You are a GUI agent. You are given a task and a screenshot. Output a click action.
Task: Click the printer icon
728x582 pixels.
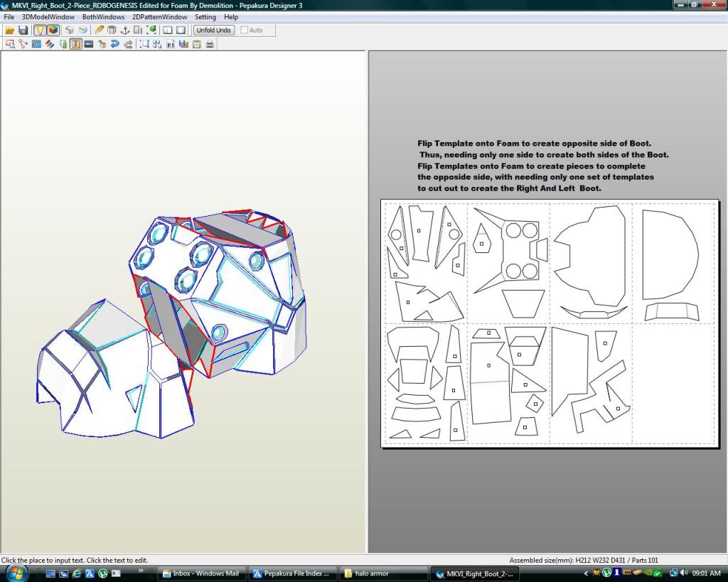click(x=210, y=44)
